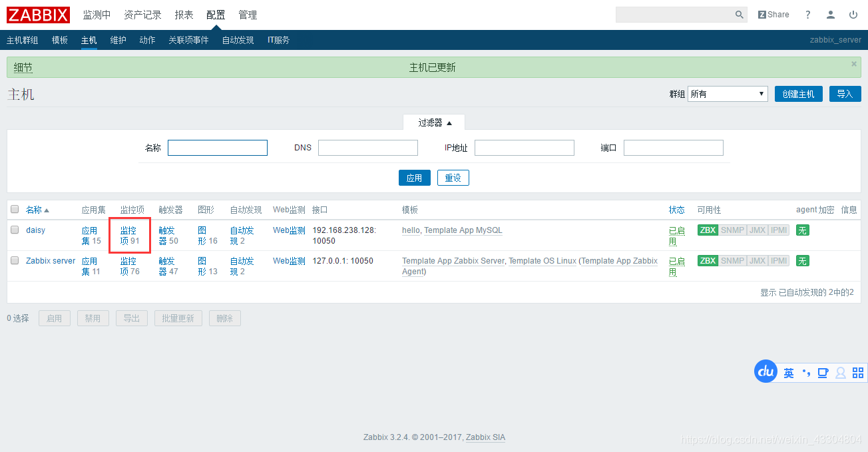The height and width of the screenshot is (452, 868).
Task: Click the JMX badge for Zabbix server
Action: (x=757, y=261)
